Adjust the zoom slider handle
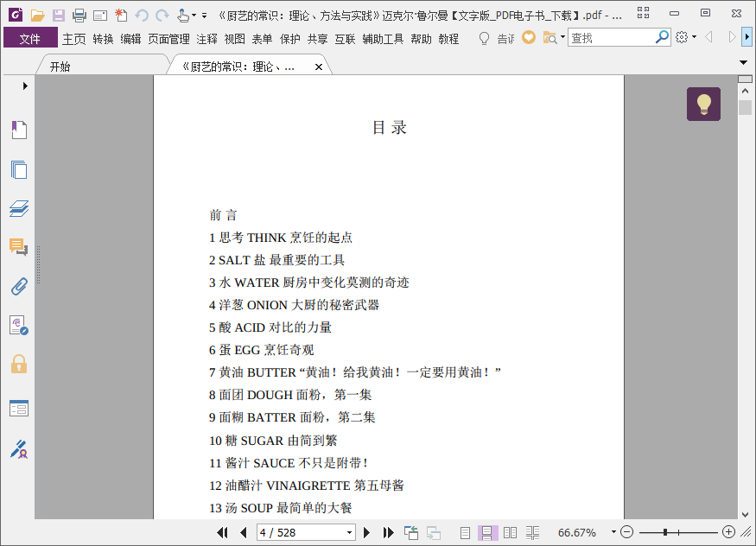The image size is (756, 546). tap(665, 532)
